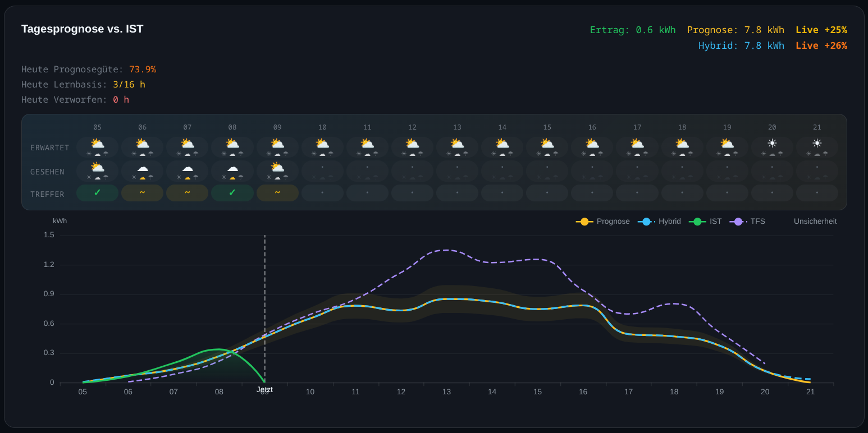Image resolution: width=868 pixels, height=433 pixels.
Task: Click the ERWARTET weather icon under hour 11
Action: click(367, 144)
